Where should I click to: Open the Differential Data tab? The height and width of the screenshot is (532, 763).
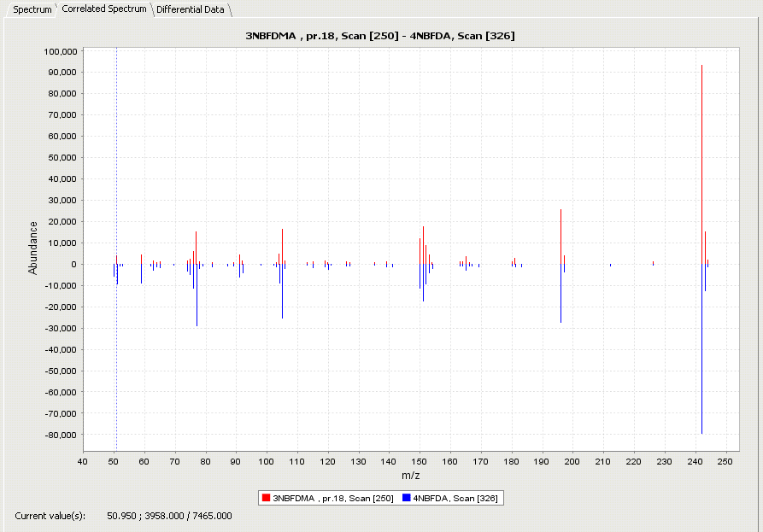(191, 9)
